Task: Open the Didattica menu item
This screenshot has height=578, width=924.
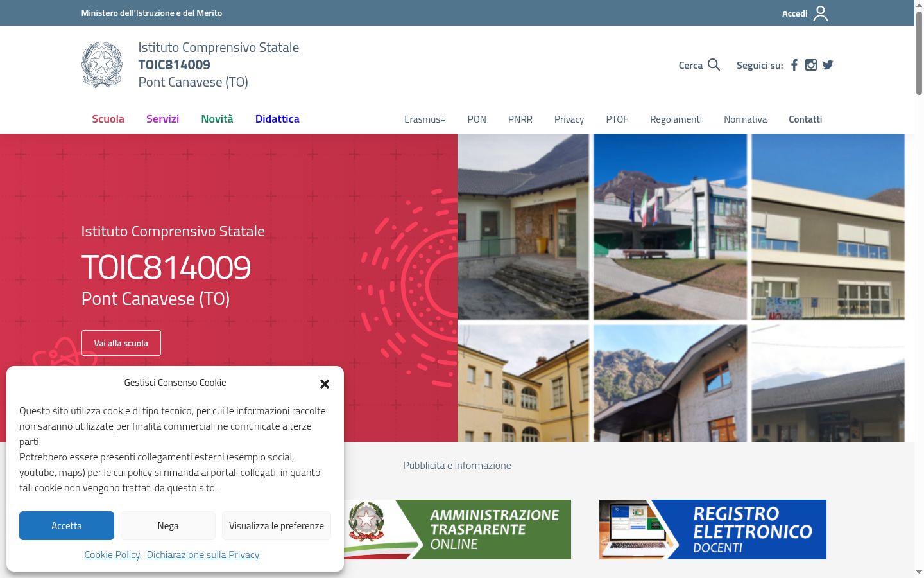Action: point(277,119)
